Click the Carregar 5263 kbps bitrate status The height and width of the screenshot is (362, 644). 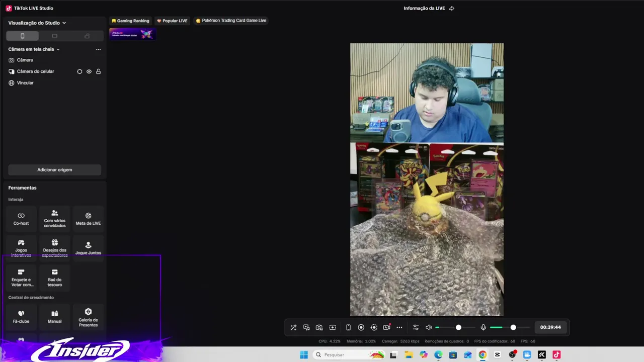400,341
